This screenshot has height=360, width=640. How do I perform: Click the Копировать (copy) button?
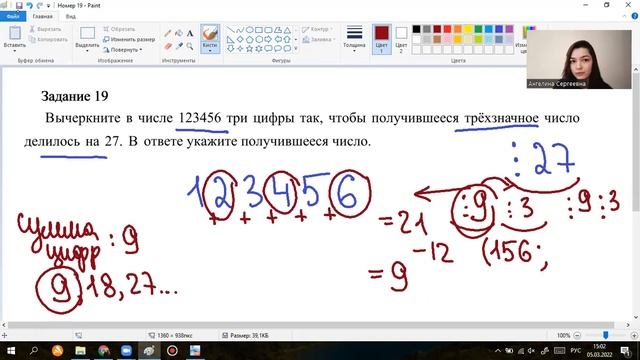click(49, 40)
